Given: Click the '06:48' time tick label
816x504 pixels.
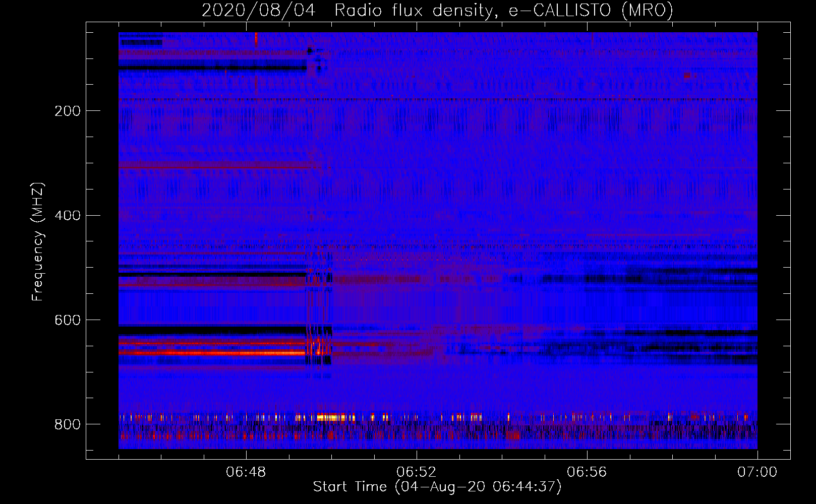Looking at the screenshot, I should 246,472.
